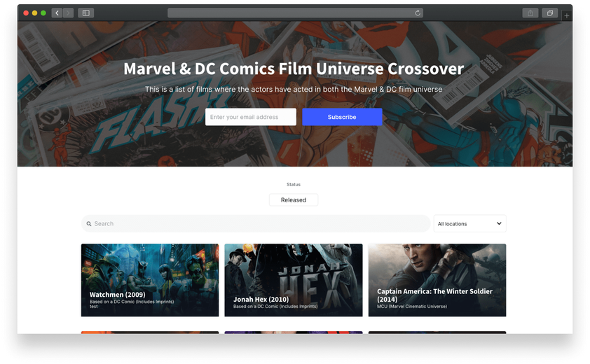Viewport: 590px width, 364px height.
Task: Click 'MCU (Marvel Cinematic Universe)' caption
Action: pyautogui.click(x=412, y=307)
